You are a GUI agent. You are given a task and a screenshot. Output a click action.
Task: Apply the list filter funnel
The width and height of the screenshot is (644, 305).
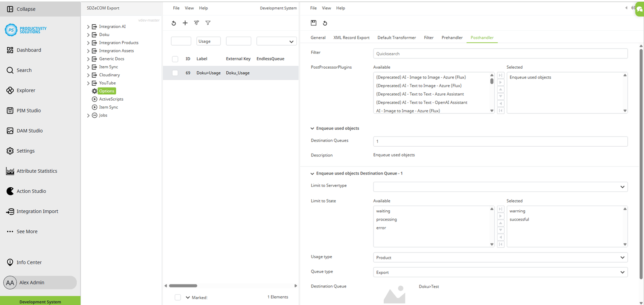point(208,23)
